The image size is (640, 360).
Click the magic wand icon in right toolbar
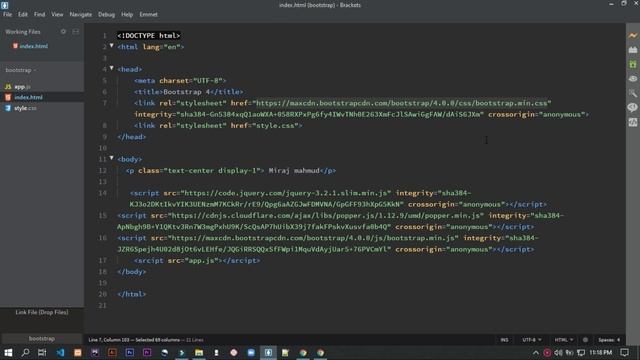pos(633,93)
